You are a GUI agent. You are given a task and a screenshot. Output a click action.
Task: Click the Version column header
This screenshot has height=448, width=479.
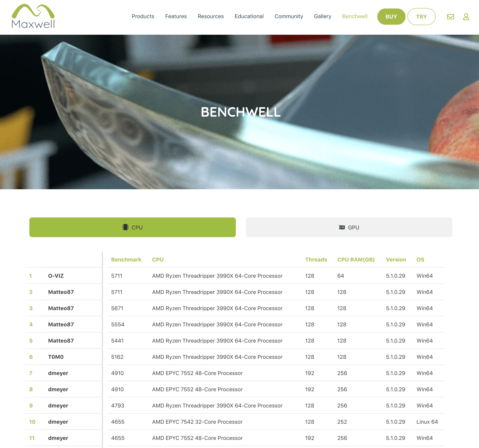coord(396,260)
